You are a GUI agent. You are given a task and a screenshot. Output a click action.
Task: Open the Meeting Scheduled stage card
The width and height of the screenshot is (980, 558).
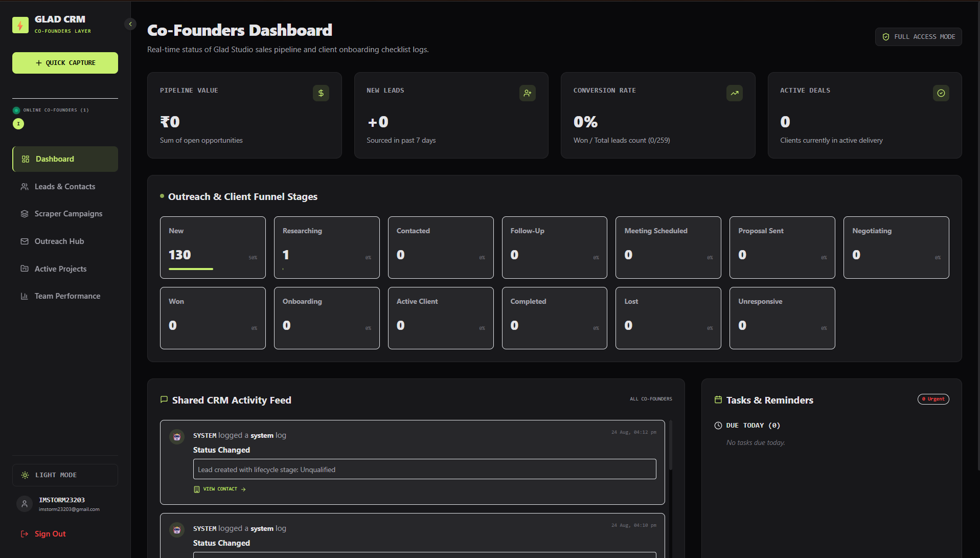(x=668, y=248)
